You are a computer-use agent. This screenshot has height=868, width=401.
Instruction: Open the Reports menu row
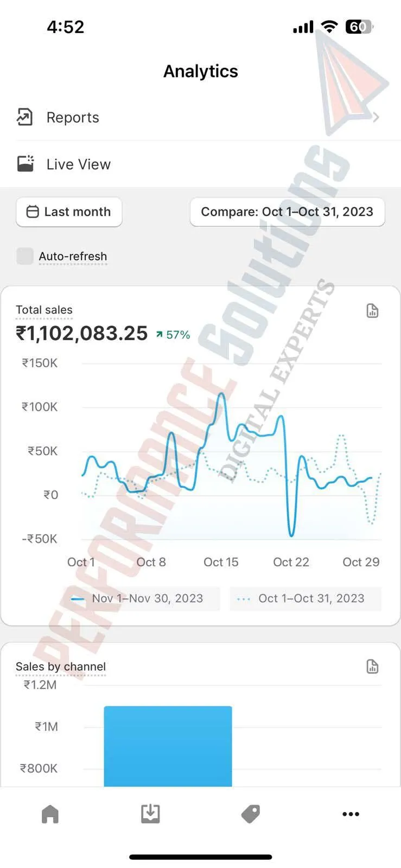(x=200, y=117)
